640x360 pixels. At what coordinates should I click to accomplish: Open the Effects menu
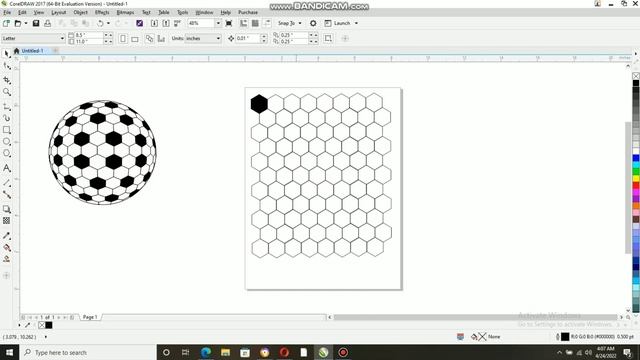(102, 12)
